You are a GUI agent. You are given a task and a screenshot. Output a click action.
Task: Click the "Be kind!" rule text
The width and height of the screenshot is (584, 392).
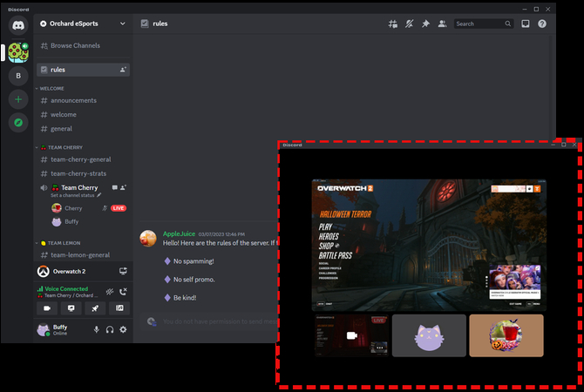click(x=185, y=298)
